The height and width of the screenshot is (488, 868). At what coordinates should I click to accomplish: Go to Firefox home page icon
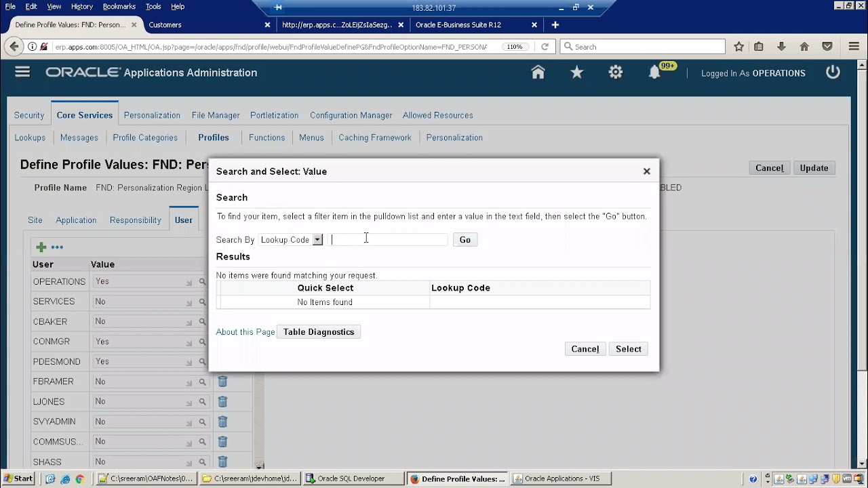tap(804, 47)
